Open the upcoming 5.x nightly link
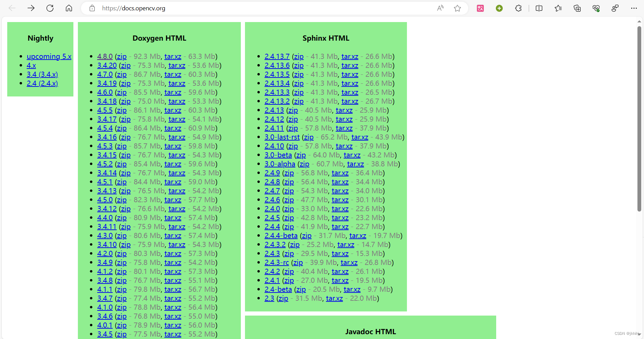The height and width of the screenshot is (339, 644). point(49,56)
